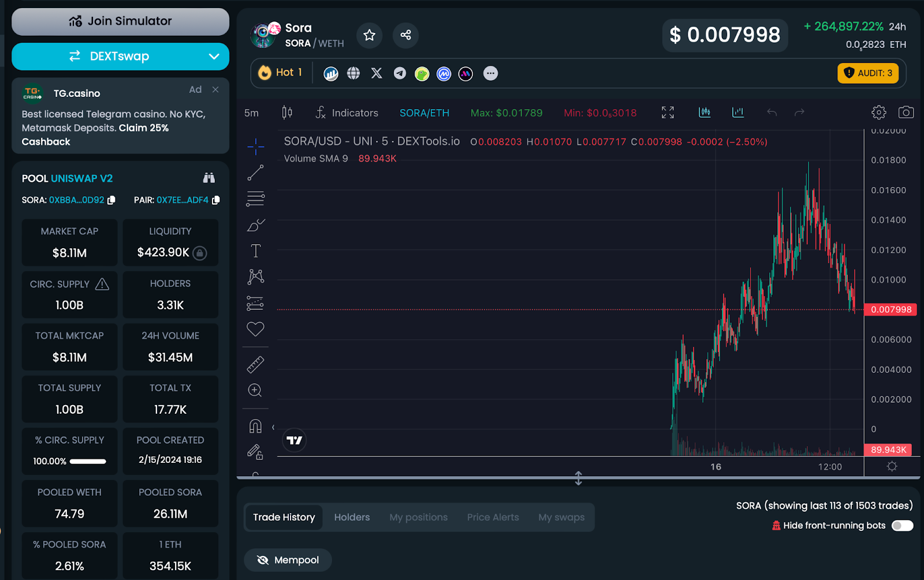Click the pool explorer binoculars icon
This screenshot has width=924, height=580.
point(209,178)
